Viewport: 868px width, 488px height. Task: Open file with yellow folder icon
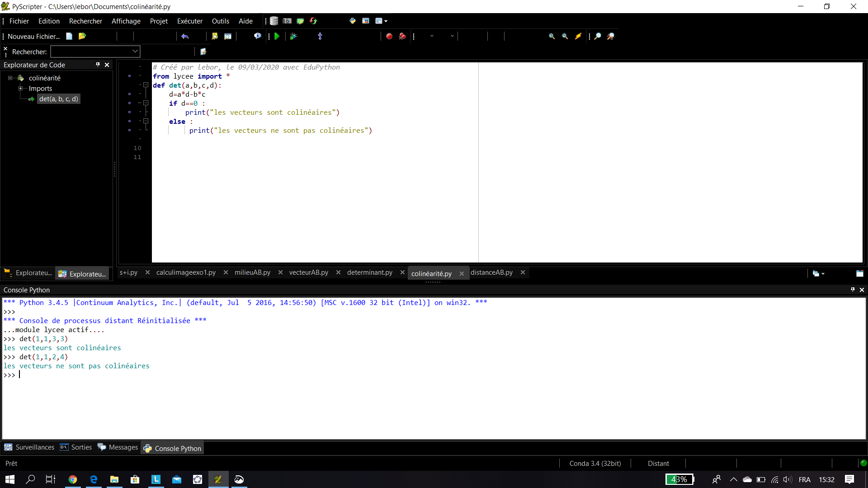[82, 36]
